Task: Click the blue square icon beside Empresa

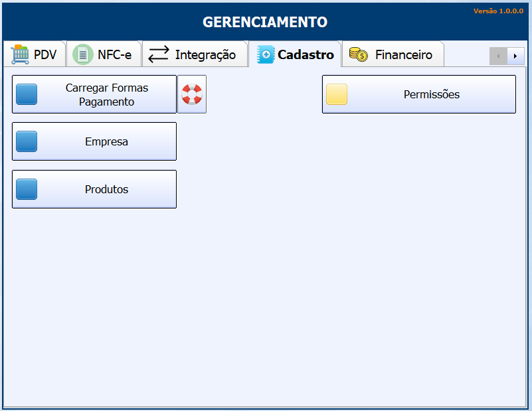Action: (x=27, y=141)
